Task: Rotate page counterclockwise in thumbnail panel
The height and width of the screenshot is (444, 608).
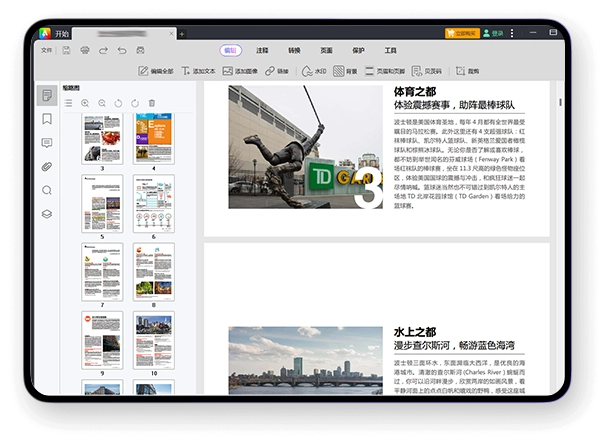Action: [118, 103]
